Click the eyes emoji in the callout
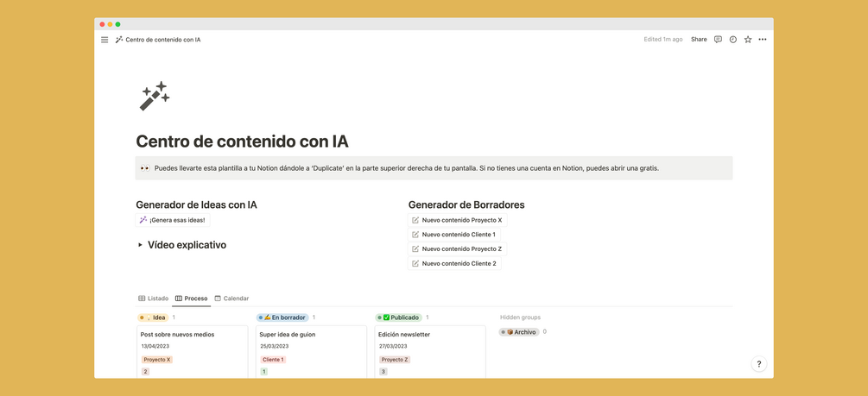This screenshot has width=868, height=396. 145,168
